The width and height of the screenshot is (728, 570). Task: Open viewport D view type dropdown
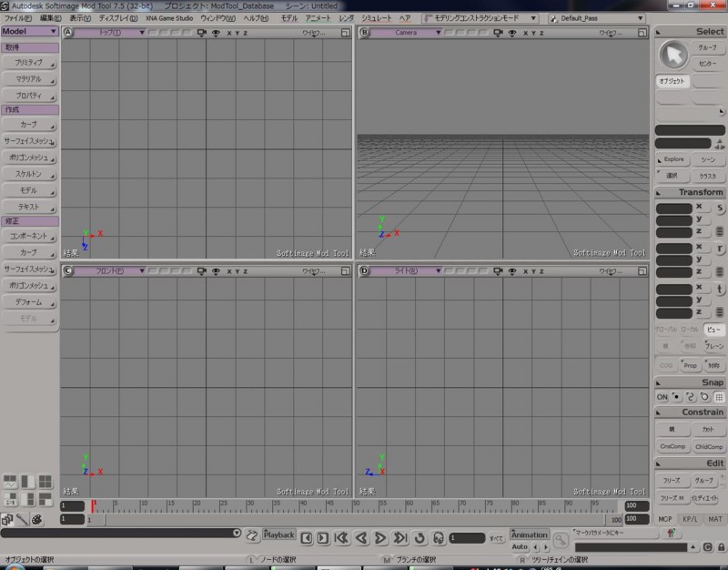coord(406,270)
